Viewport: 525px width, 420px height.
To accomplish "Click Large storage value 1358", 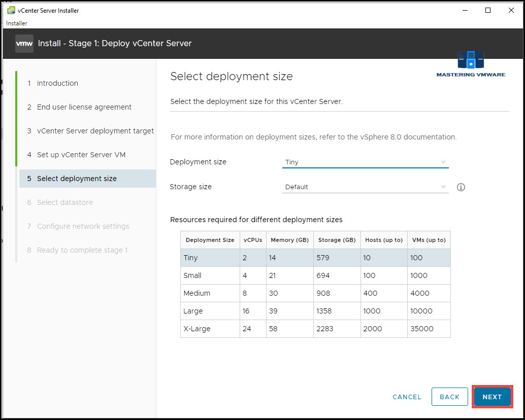I will 324,311.
